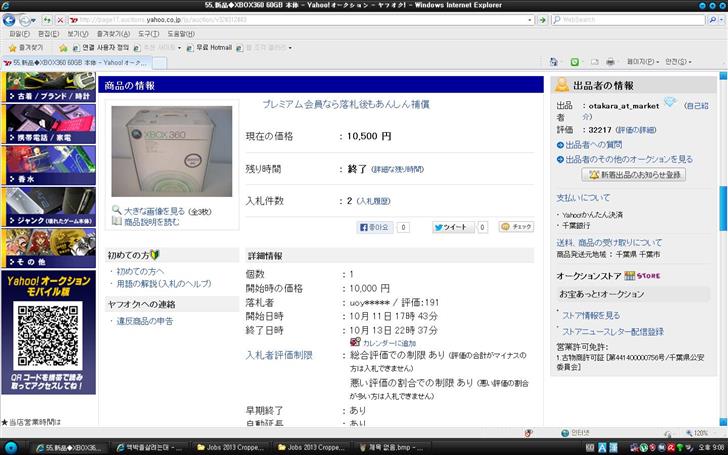This screenshot has width=728, height=455.
Task: Click the 연결 사용자 정의 favorites link
Action: coord(101,48)
